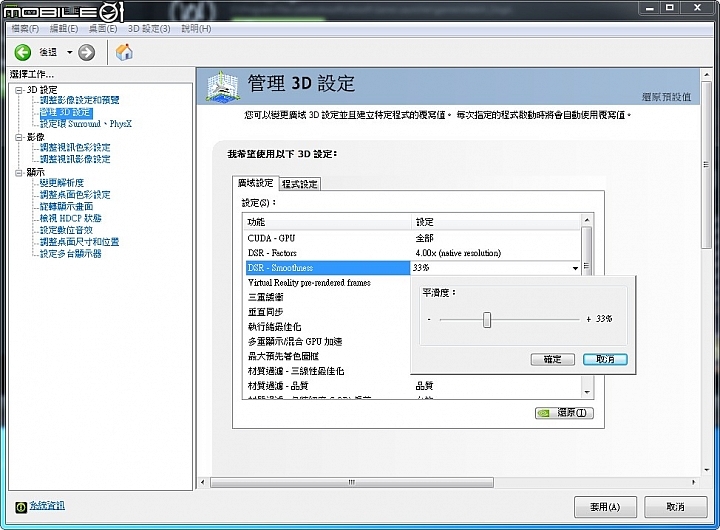Select Virtual Reality pre-rendered frames row
Viewport: 720px width, 530px height.
pos(328,282)
